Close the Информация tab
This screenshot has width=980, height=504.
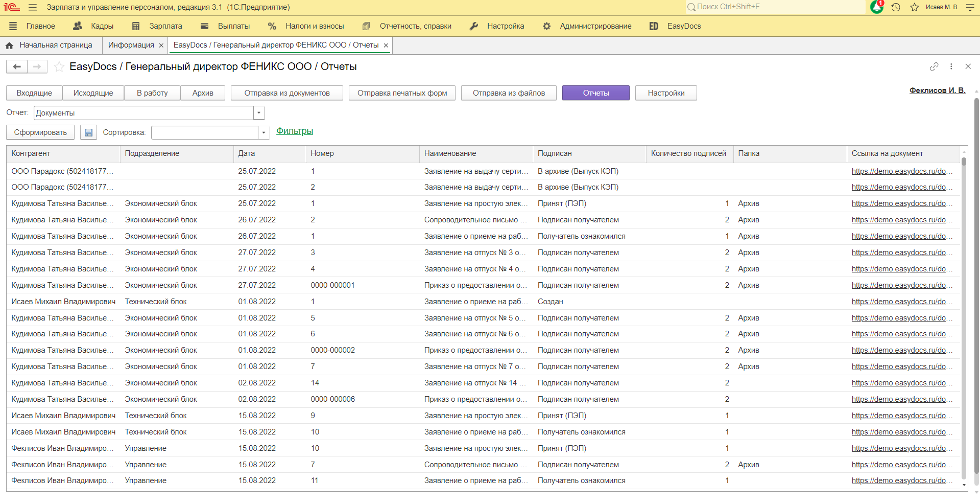(x=161, y=45)
